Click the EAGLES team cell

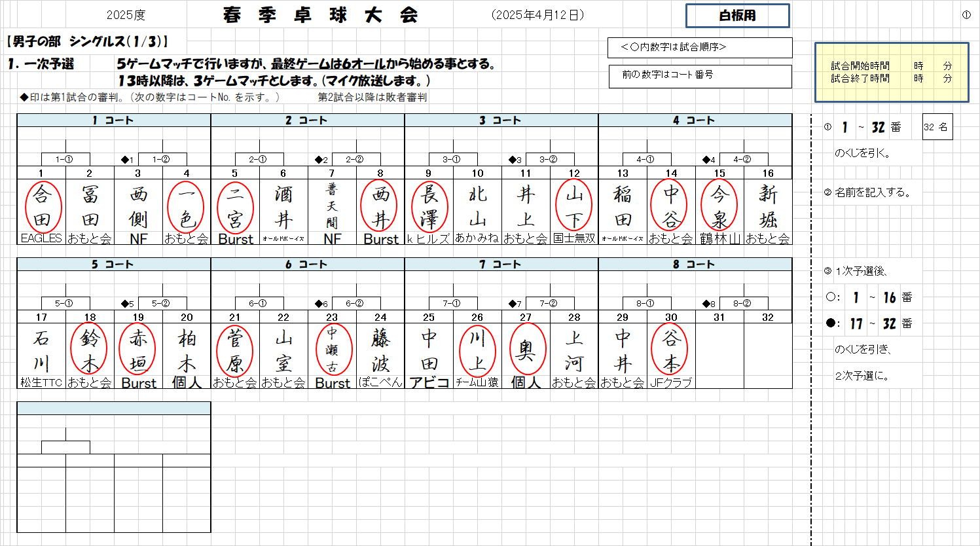point(41,239)
